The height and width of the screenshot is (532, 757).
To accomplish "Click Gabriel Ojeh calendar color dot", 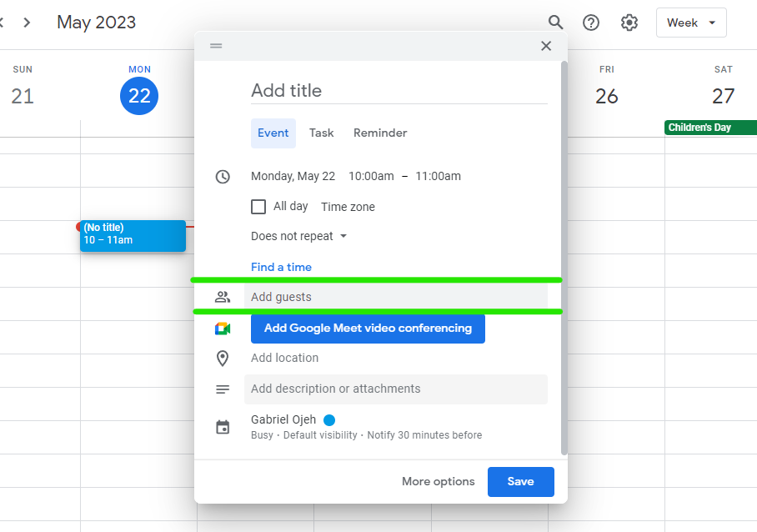I will (x=329, y=420).
